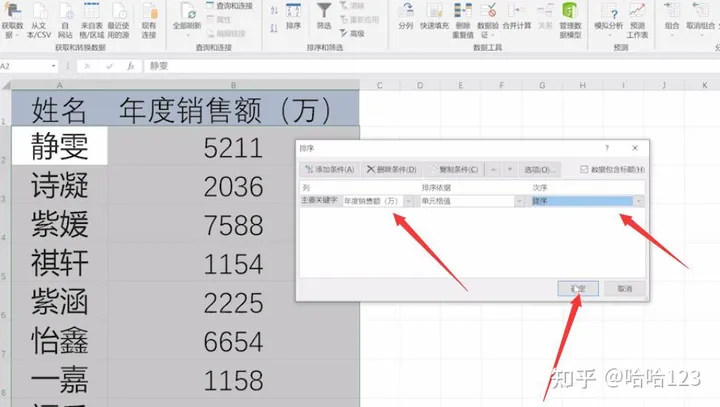Viewport: 720px width, 407px height.
Task: Click the sort descending Z-A icon
Action: coord(274,28)
